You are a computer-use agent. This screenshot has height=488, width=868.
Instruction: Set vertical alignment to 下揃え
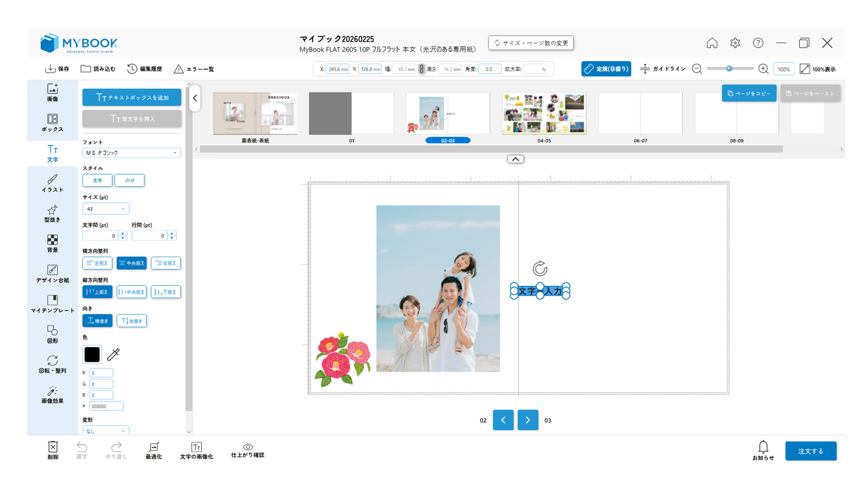[166, 292]
